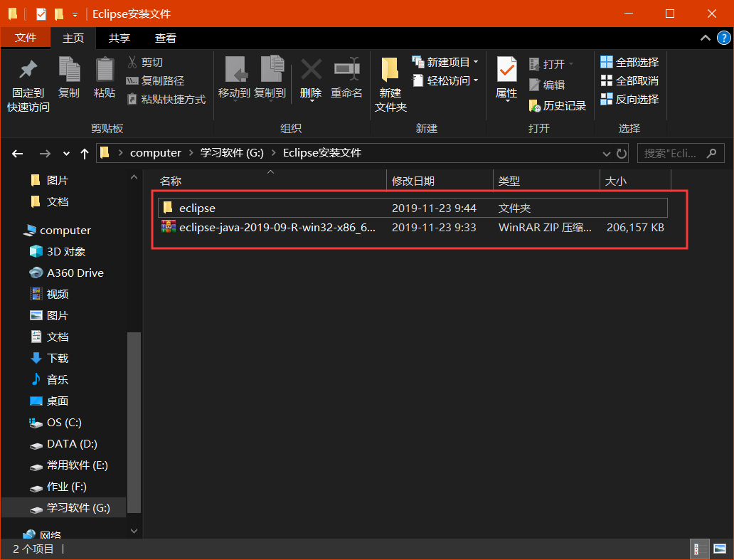Open 音乐 (Music) in navigation pane
This screenshot has width=734, height=560.
pos(49,380)
